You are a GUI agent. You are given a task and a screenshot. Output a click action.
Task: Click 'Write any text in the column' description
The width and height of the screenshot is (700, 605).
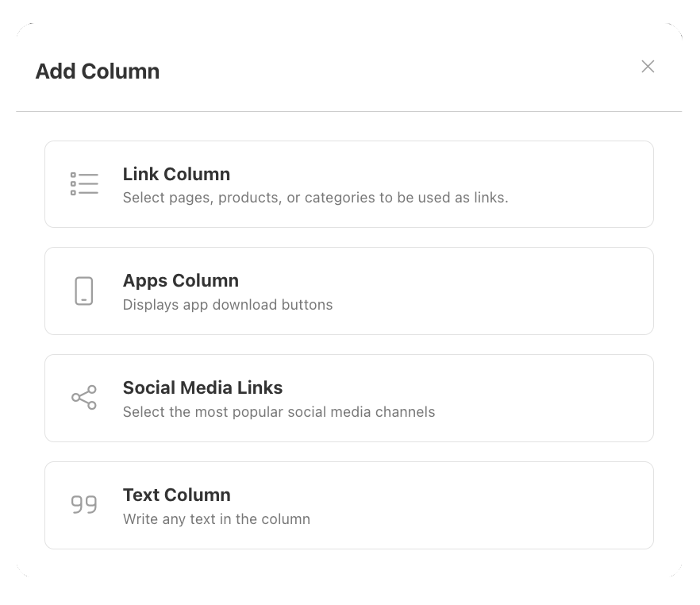pos(217,518)
